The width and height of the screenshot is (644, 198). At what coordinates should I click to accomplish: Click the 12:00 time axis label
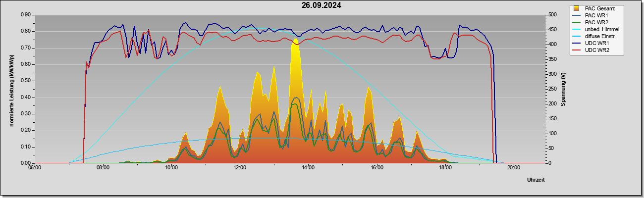(x=240, y=167)
